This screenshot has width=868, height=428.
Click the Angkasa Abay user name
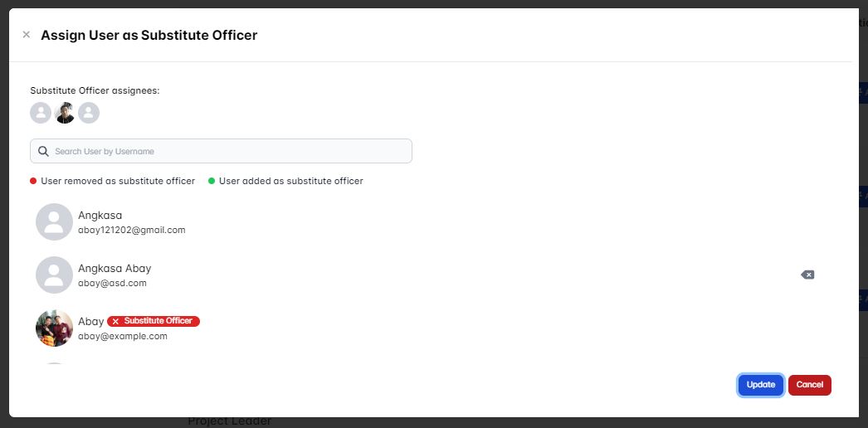115,268
